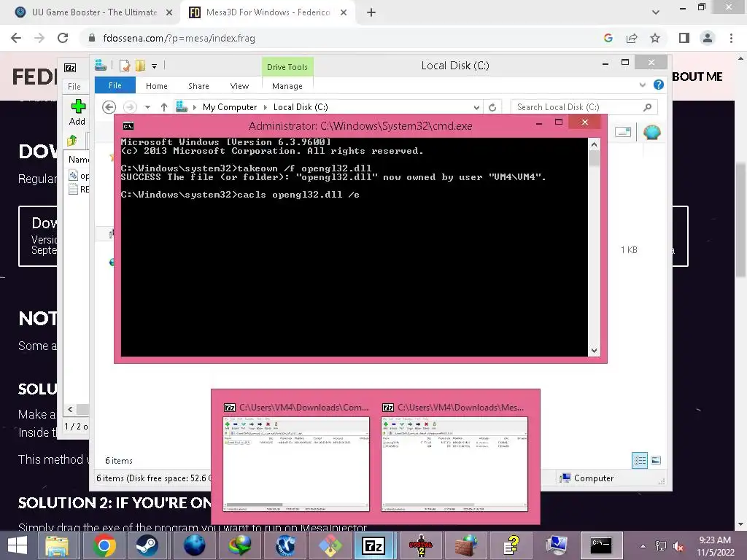Open Google Chrome from the taskbar
The image size is (747, 560).
coord(104,545)
